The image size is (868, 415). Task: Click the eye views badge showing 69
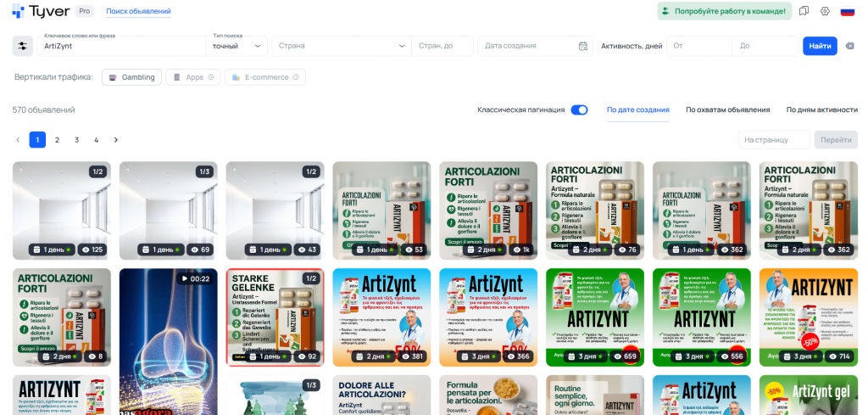200,250
